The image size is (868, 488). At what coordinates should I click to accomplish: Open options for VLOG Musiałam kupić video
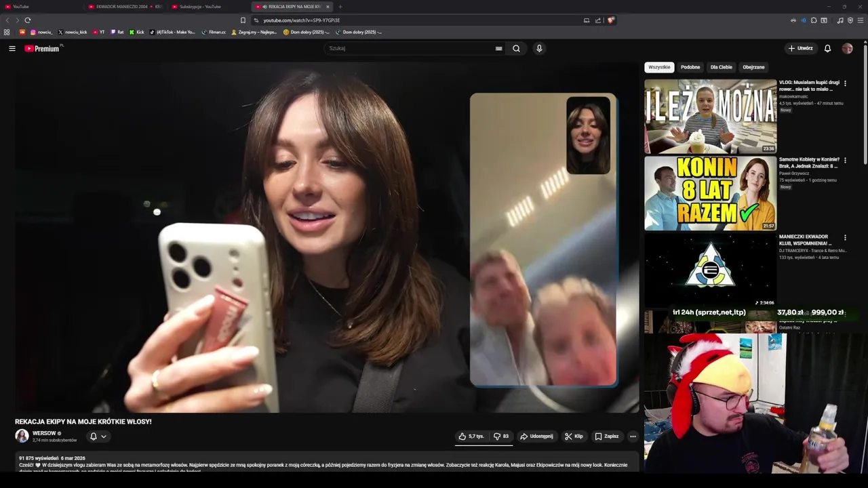(845, 83)
